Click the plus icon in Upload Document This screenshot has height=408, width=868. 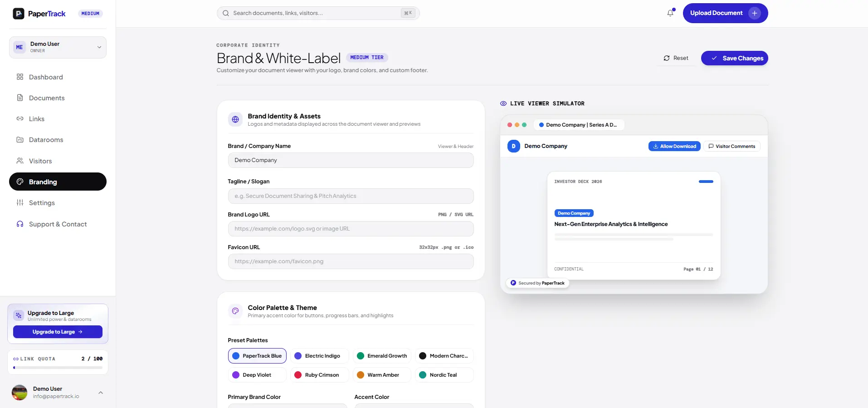pyautogui.click(x=755, y=13)
